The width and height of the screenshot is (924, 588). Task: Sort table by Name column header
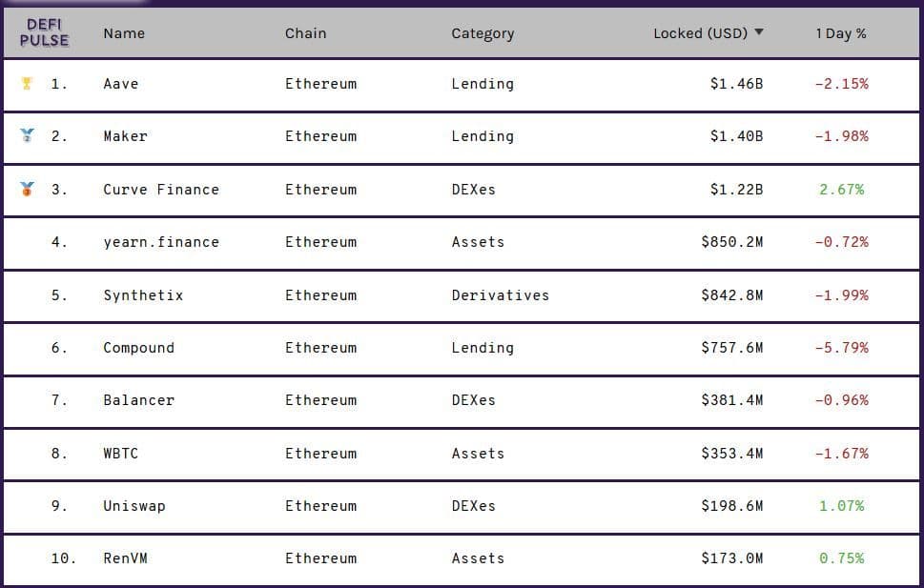[124, 33]
